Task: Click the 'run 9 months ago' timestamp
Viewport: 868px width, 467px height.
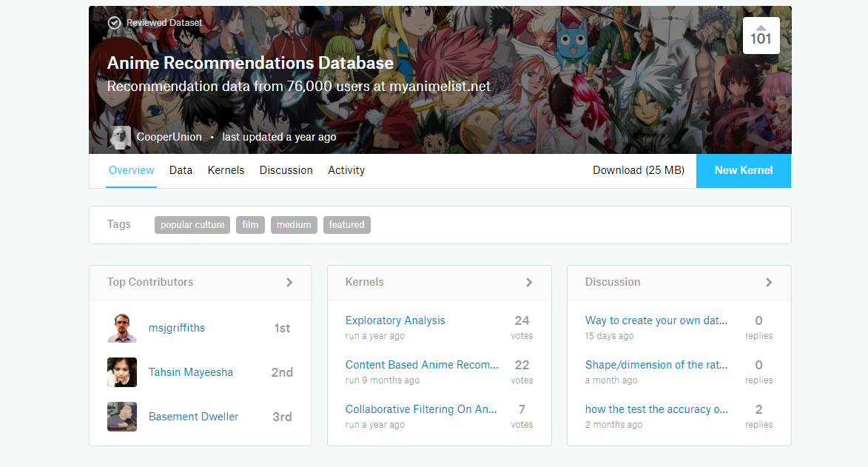Action: click(383, 380)
